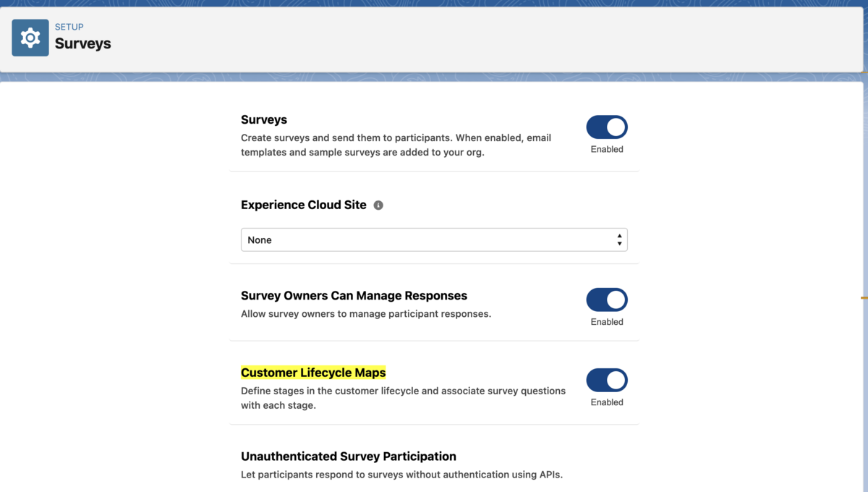868x492 pixels.
Task: Open the Experience Cloud Site info tooltip icon
Action: click(378, 205)
